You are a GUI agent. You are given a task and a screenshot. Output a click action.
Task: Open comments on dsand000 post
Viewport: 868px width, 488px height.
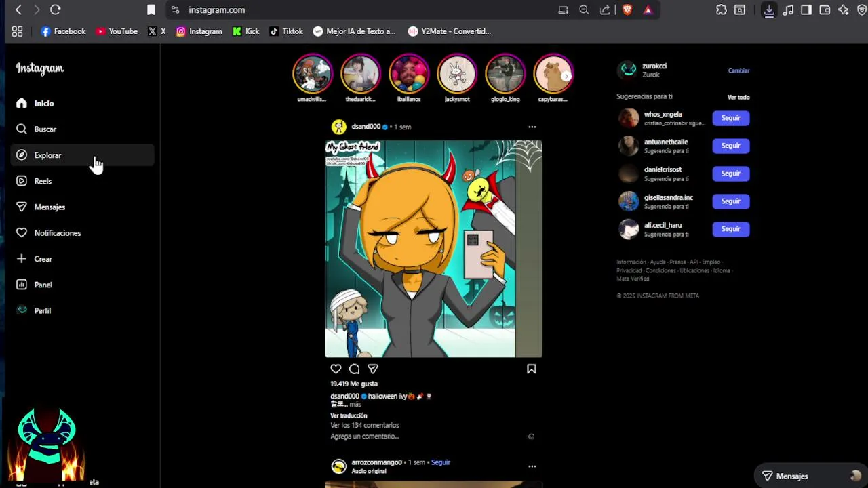pos(354,369)
